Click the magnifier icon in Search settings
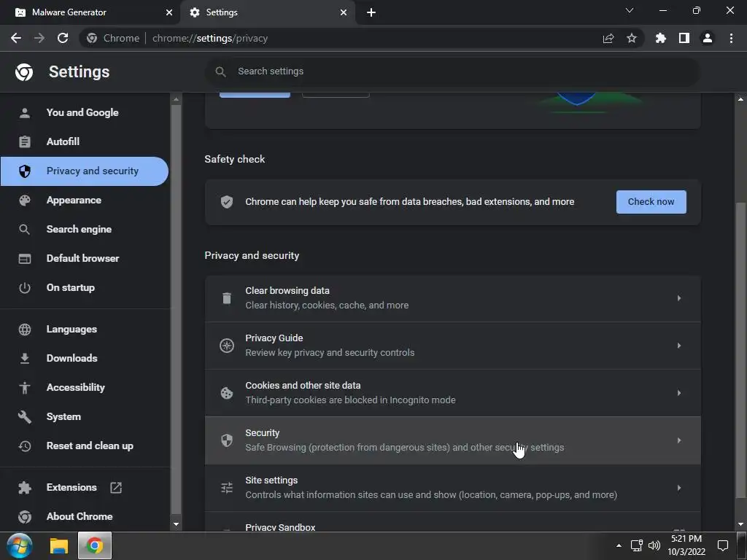Image resolution: width=747 pixels, height=560 pixels. (x=220, y=71)
